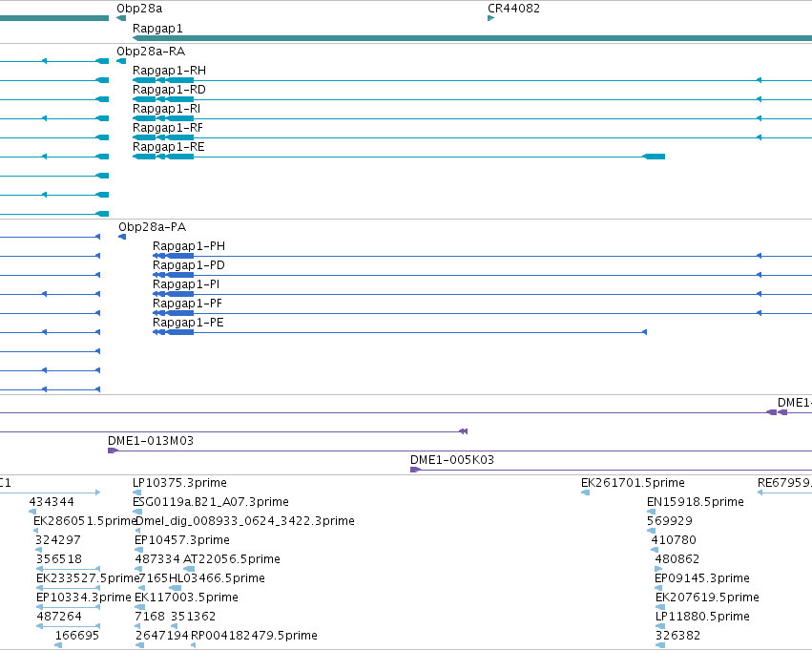
Task: Select the HL03466.5prime EST label
Action: pos(217,578)
